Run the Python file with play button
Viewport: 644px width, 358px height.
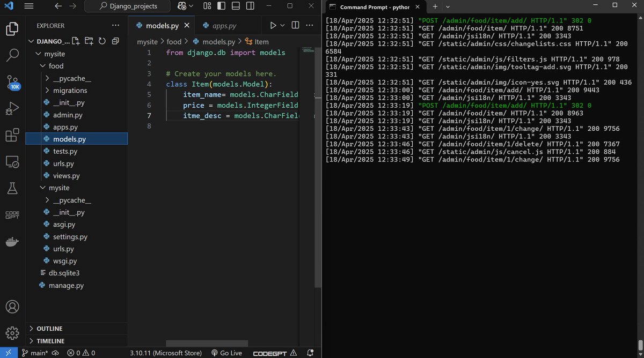(273, 25)
